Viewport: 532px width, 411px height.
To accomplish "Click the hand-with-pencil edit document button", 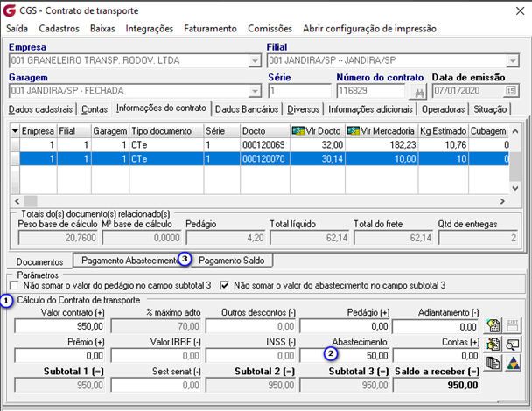I will coord(493,345).
